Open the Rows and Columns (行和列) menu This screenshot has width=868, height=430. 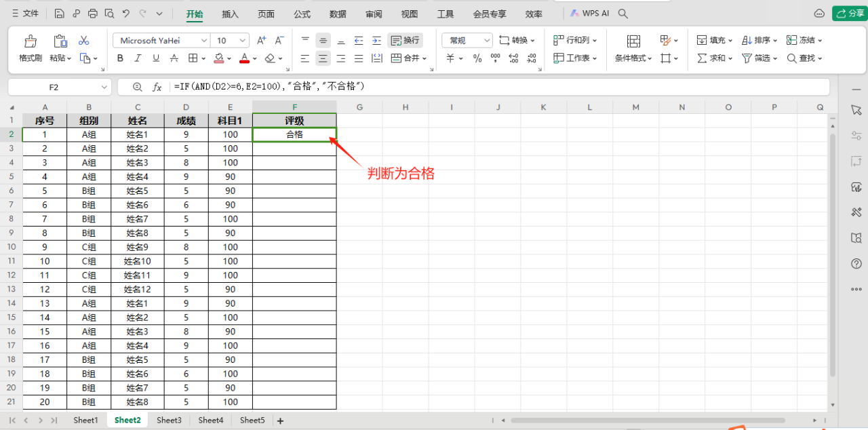coord(576,41)
